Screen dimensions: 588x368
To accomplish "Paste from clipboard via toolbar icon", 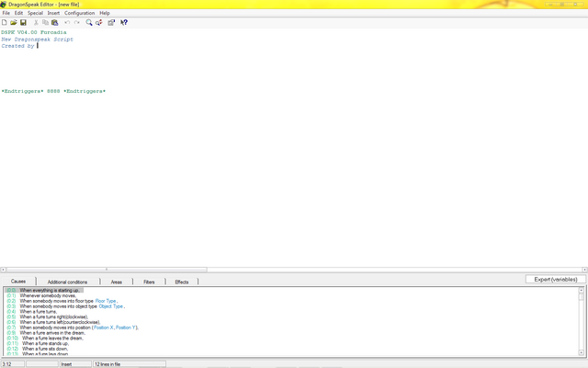I will pos(55,22).
